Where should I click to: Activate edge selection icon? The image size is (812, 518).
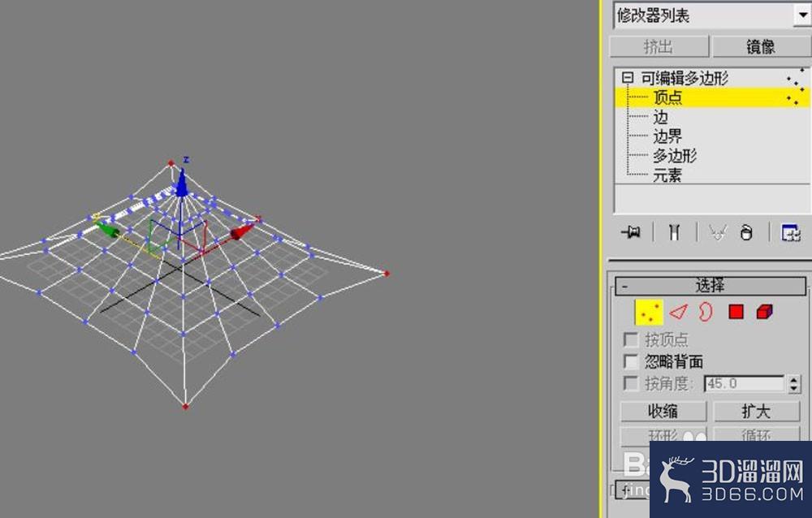[x=678, y=312]
